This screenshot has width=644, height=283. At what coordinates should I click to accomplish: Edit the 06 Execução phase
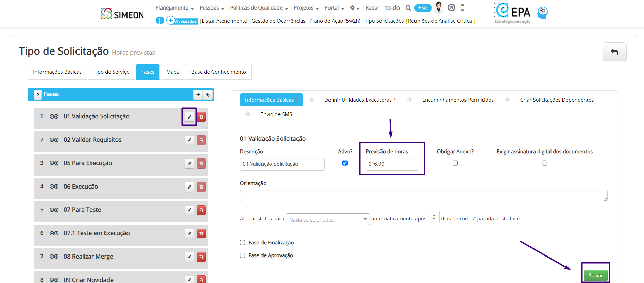[189, 187]
